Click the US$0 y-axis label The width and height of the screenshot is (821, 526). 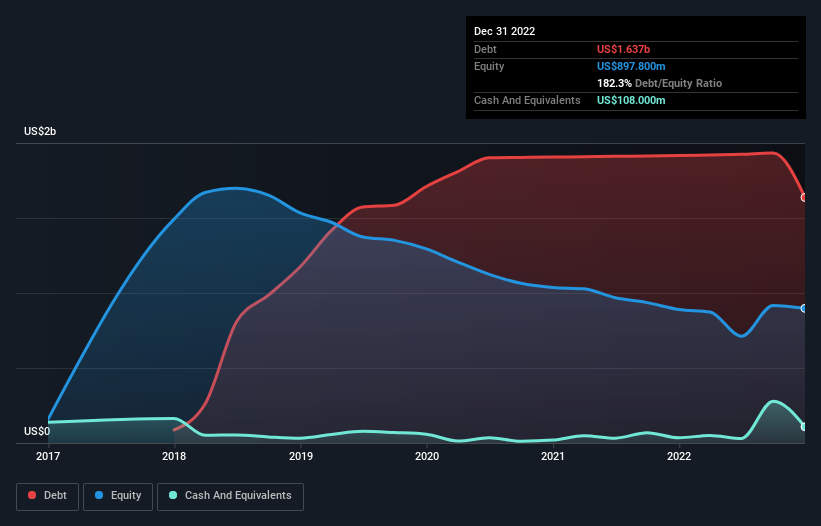[37, 431]
